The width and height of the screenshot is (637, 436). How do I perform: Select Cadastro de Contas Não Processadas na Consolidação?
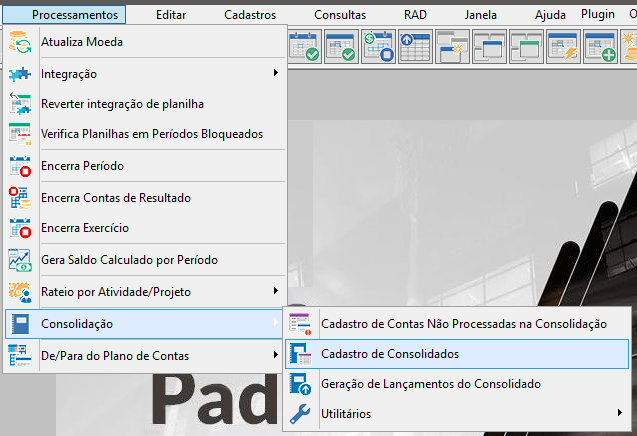pyautogui.click(x=457, y=324)
